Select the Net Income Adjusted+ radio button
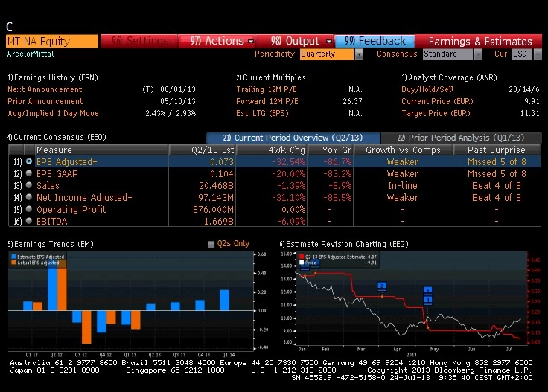 point(29,197)
